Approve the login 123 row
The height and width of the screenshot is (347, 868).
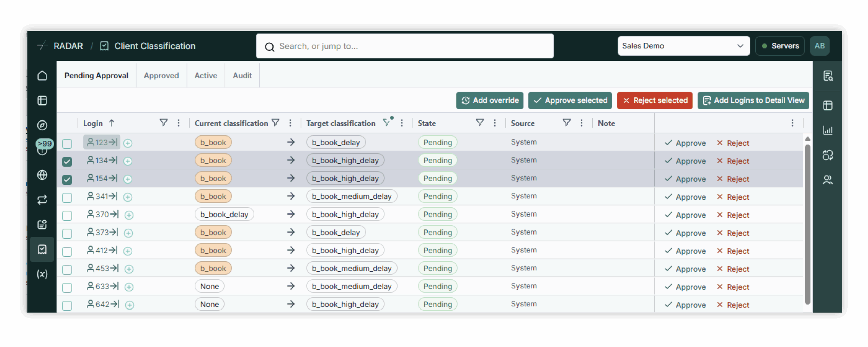pyautogui.click(x=685, y=143)
